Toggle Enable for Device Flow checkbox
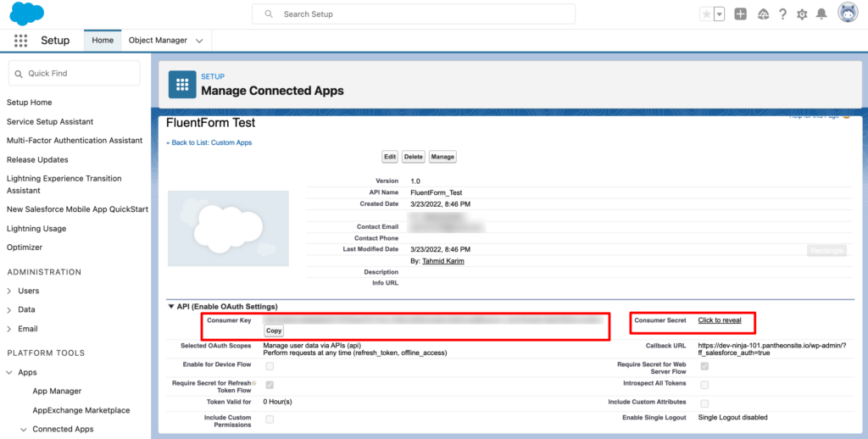Screen dimensions: 868x439 click(270, 366)
